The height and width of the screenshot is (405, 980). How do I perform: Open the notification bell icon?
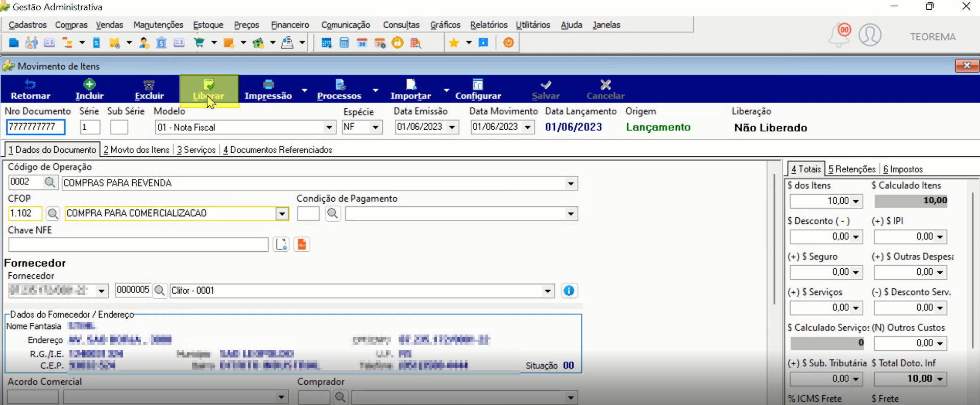click(839, 35)
